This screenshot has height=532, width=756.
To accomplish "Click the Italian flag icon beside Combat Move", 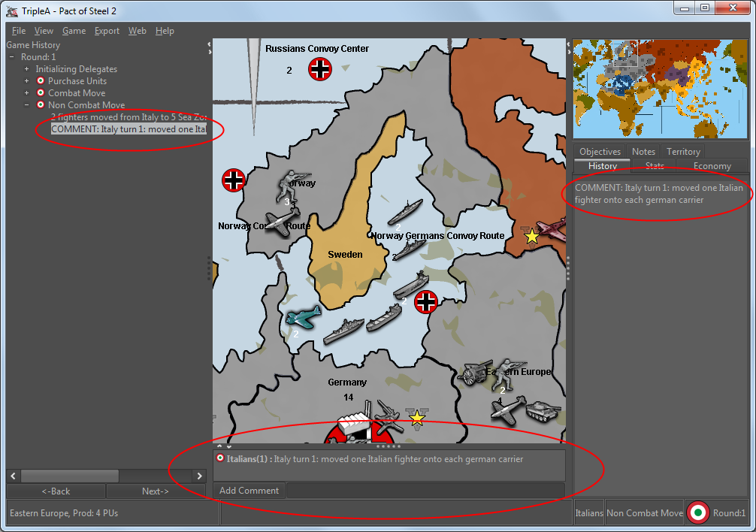I will 41,93.
